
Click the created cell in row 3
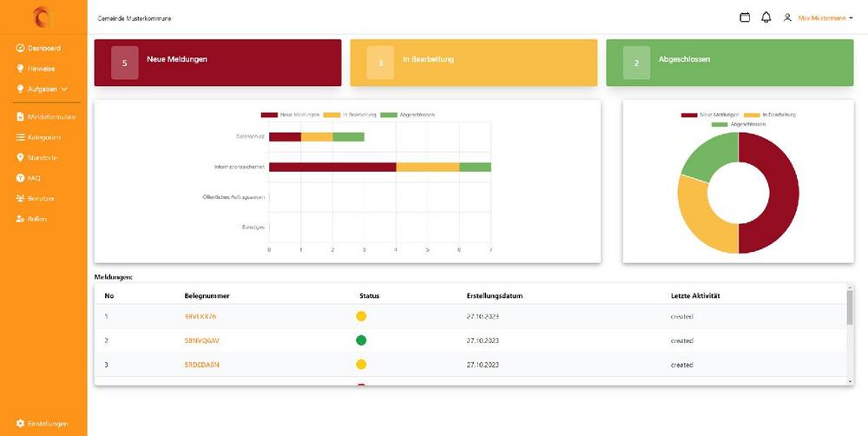[x=682, y=365]
